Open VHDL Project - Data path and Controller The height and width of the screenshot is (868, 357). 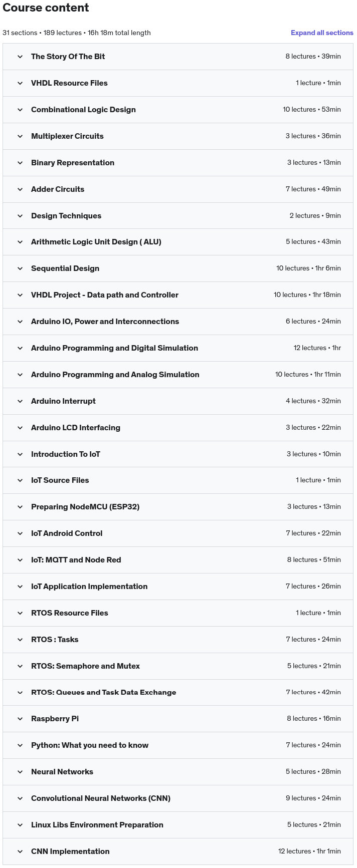tap(178, 295)
